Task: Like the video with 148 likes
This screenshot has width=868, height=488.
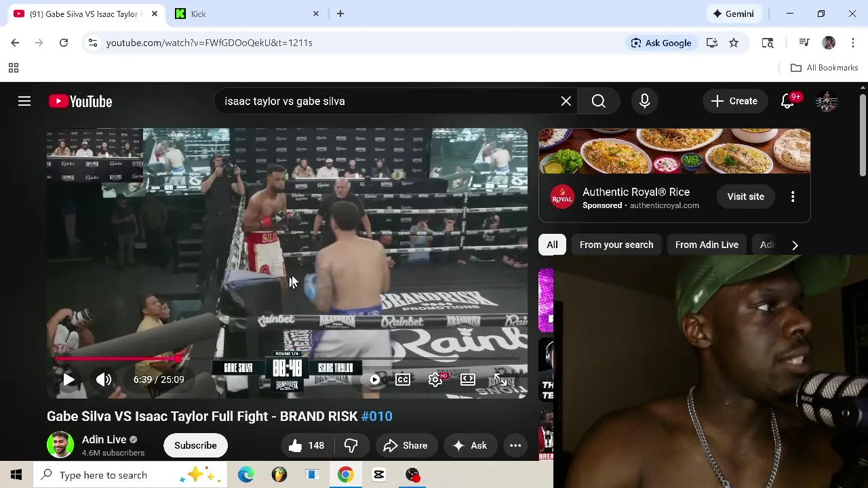Action: [306, 445]
